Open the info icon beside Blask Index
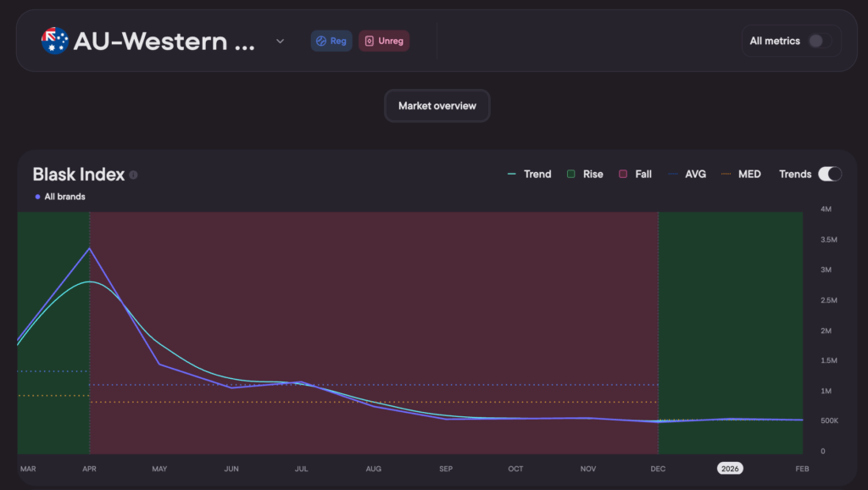The width and height of the screenshot is (868, 490). click(134, 175)
